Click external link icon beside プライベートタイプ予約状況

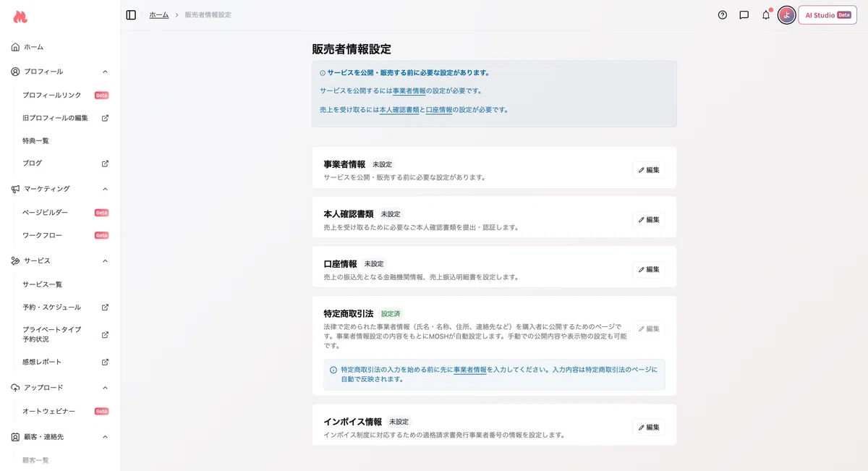click(x=105, y=334)
